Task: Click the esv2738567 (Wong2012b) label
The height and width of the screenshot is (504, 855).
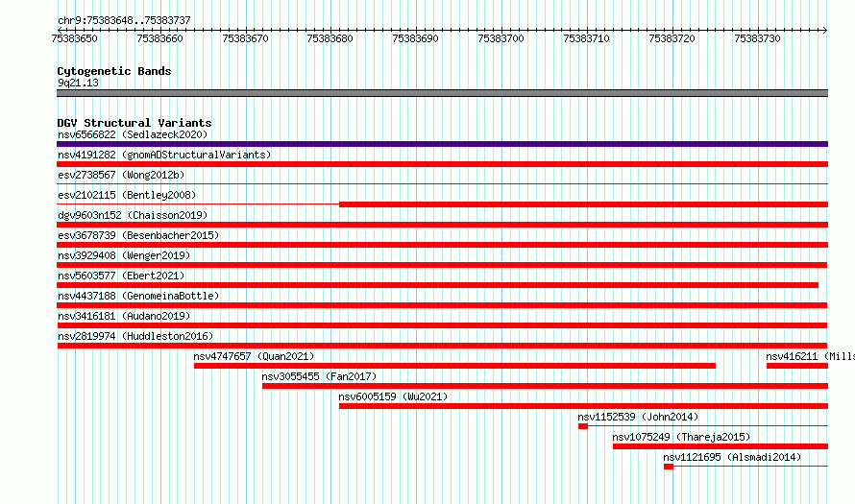Action: 121,175
